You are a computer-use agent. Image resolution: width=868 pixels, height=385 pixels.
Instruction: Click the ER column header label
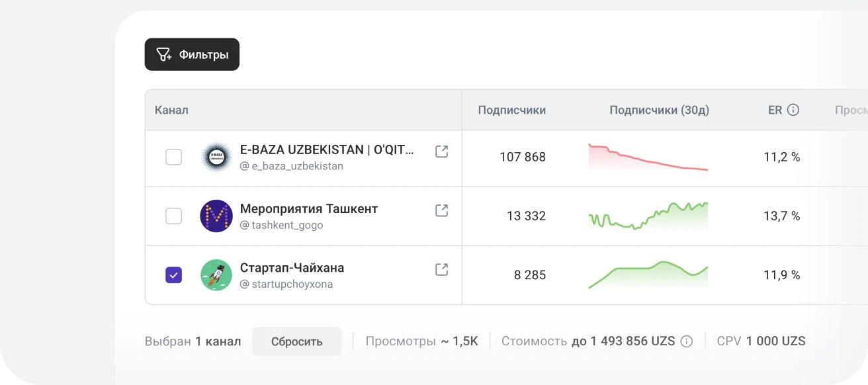click(x=775, y=110)
